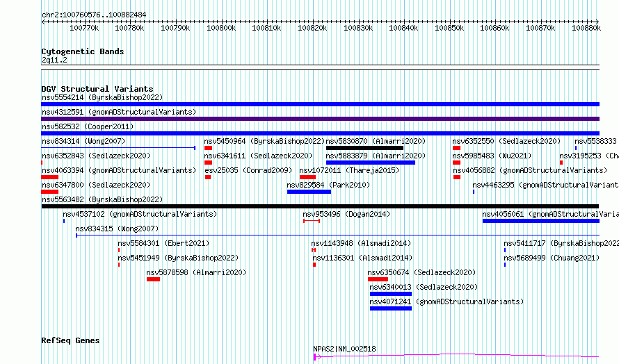Open the nsv6352550 (Sedlazeck2020) variant label
The image size is (619, 364).
tap(506, 141)
